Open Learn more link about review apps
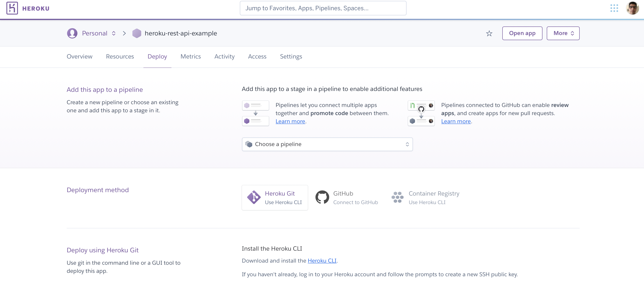 (x=455, y=121)
